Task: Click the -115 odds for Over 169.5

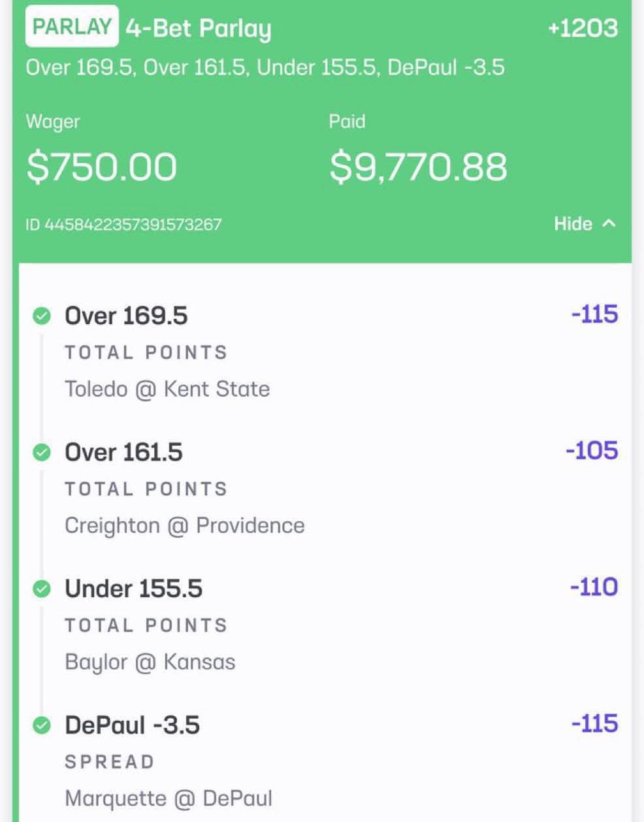Action: 594,314
